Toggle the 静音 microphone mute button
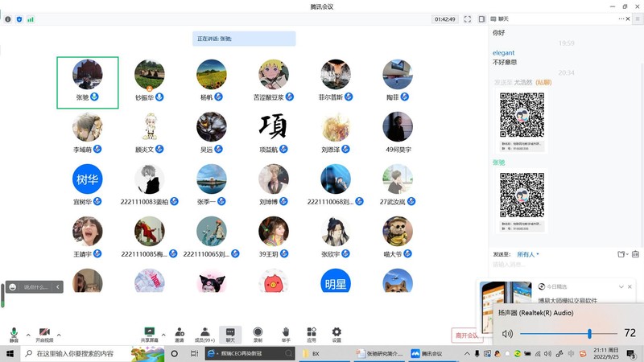This screenshot has height=362, width=644. pyautogui.click(x=14, y=333)
